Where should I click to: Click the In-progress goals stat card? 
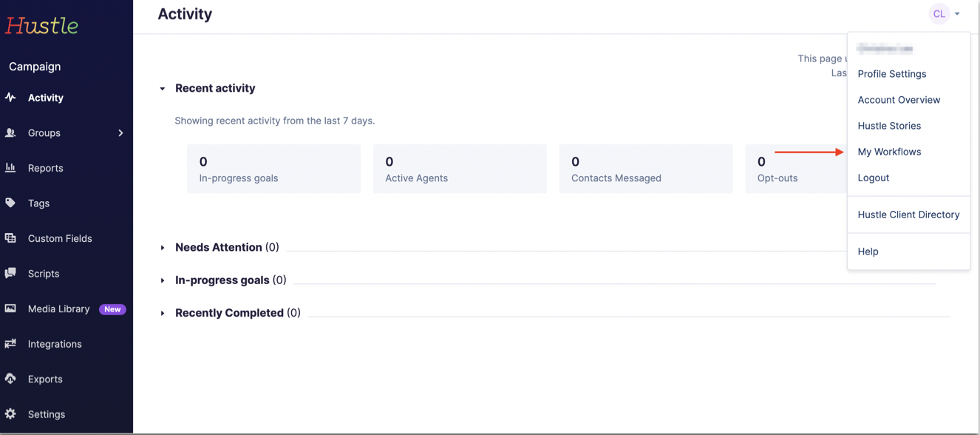[273, 169]
